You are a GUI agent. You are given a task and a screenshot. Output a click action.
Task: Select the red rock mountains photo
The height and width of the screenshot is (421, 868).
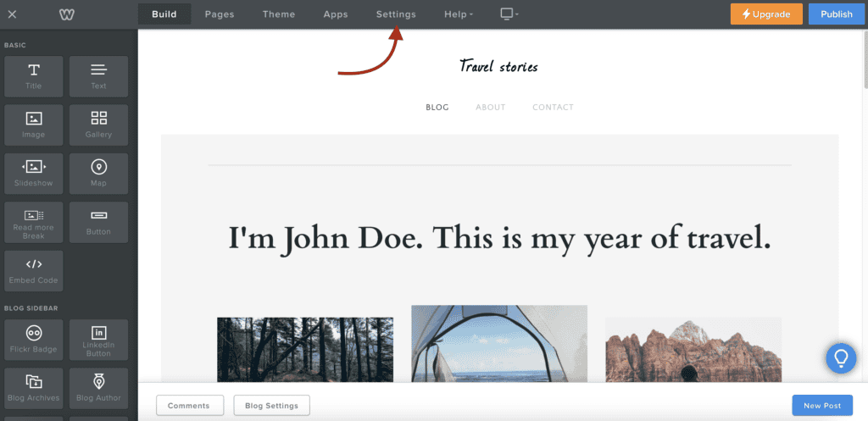tap(693, 350)
